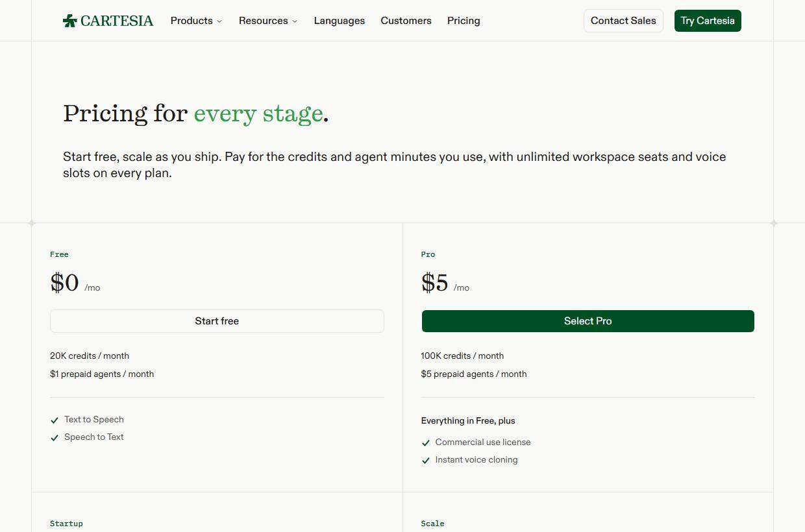Screen dimensions: 805x532
Task: Click the 'Text to Speech' feature text
Action: click(94, 420)
